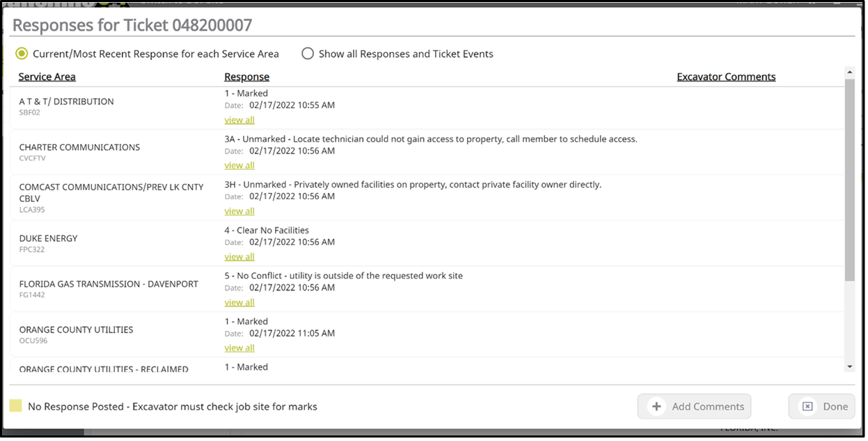Viewport: 868px width, 441px height.
Task: Click the 4 - Clear No Facilities response
Action: [267, 230]
